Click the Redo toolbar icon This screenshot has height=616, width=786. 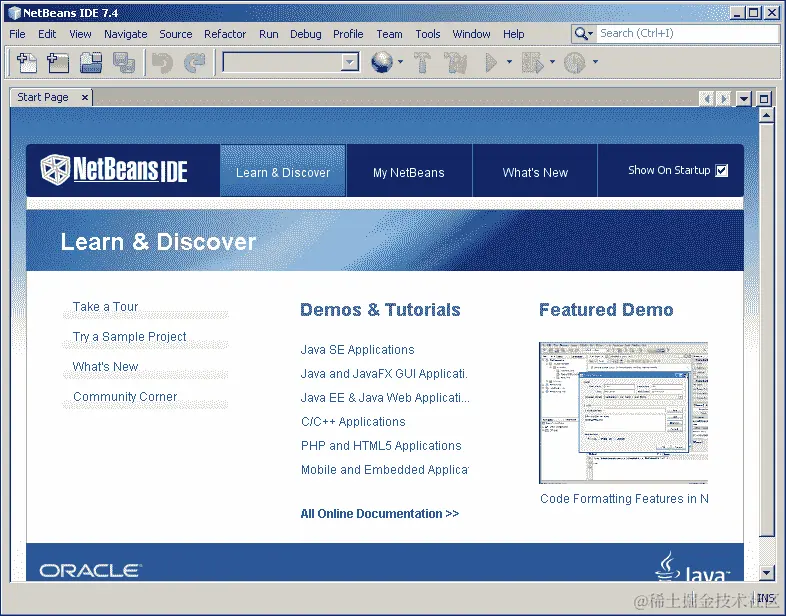pos(194,63)
